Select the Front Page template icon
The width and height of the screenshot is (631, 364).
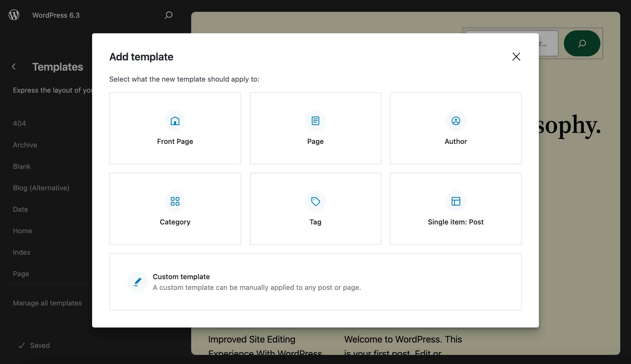pyautogui.click(x=175, y=121)
